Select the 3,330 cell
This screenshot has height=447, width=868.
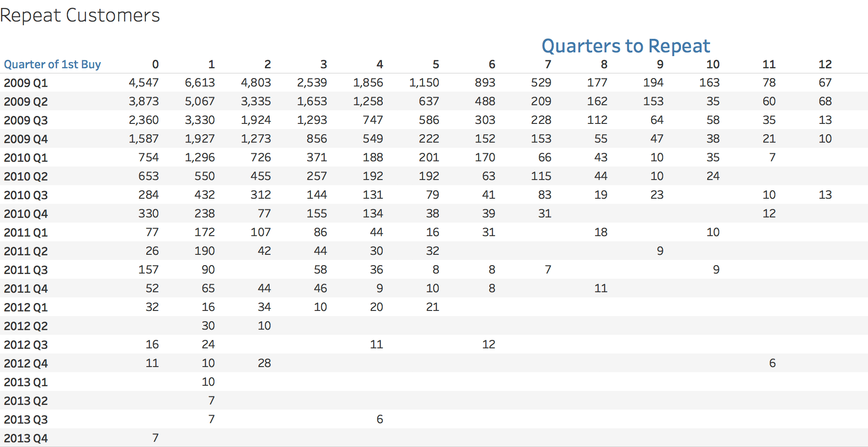click(200, 120)
